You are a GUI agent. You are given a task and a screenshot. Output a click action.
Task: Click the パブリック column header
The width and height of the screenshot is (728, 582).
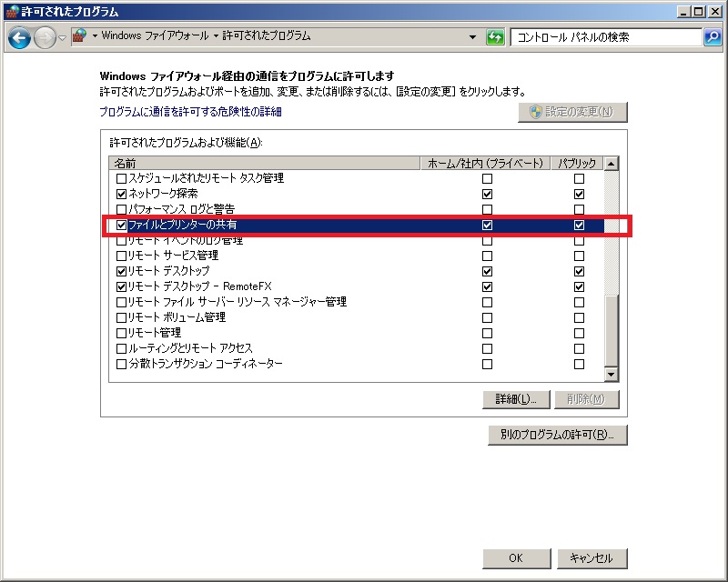[x=577, y=164]
